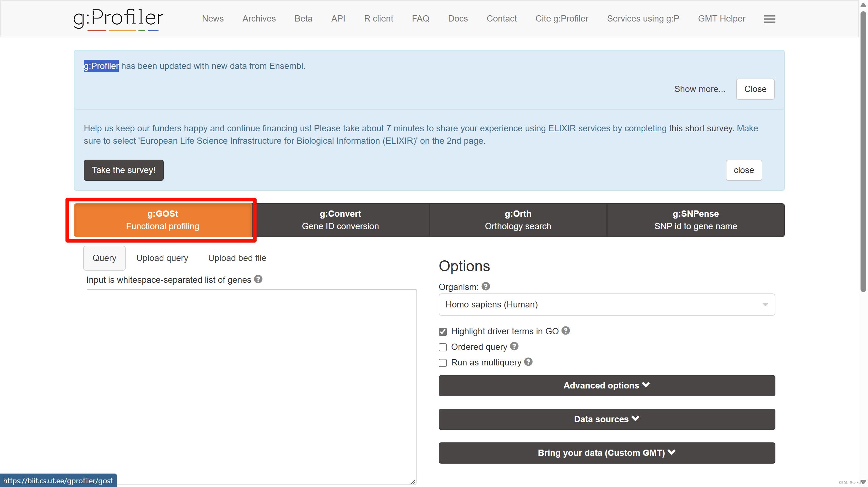Click the vertical page scrollbar

863,152
